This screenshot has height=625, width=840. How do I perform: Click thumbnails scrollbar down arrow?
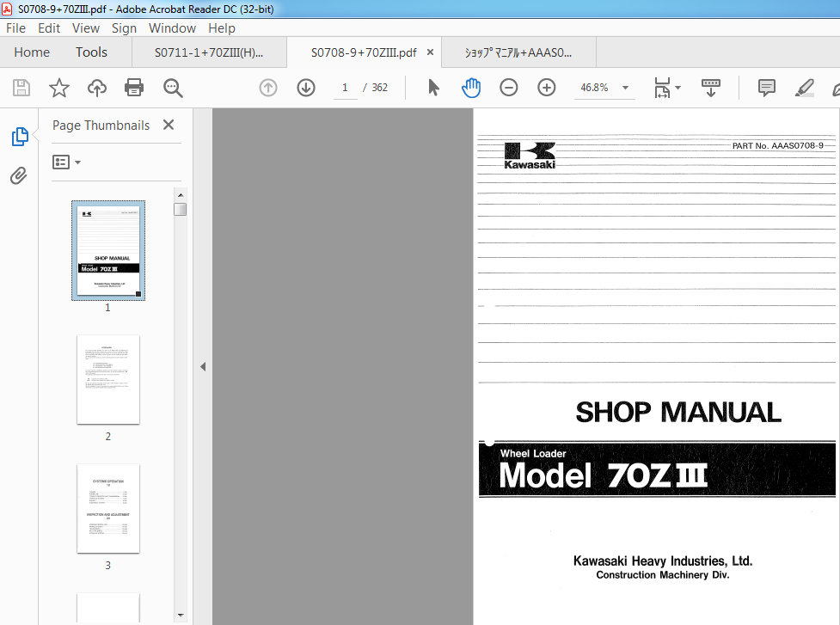tap(181, 616)
